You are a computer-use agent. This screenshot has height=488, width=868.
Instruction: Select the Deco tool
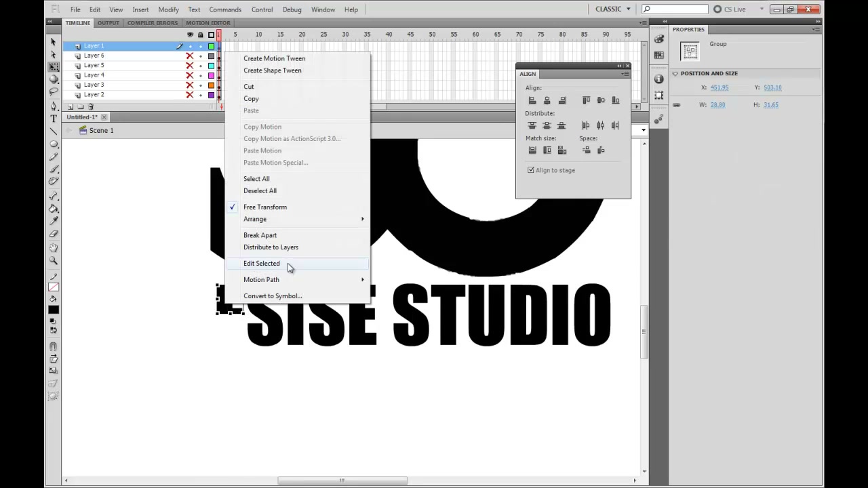(54, 181)
